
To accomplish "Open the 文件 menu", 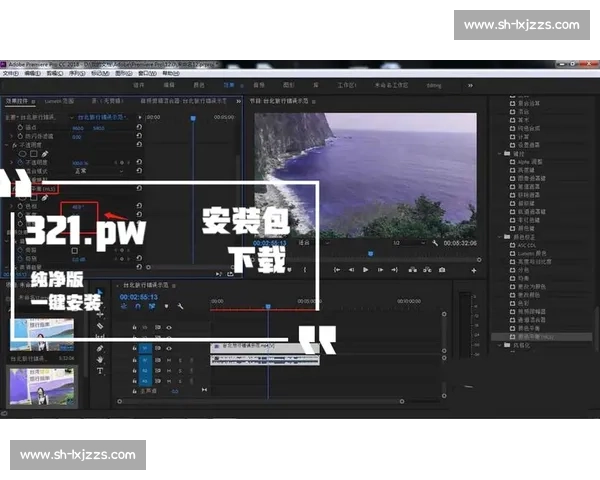I will point(11,73).
